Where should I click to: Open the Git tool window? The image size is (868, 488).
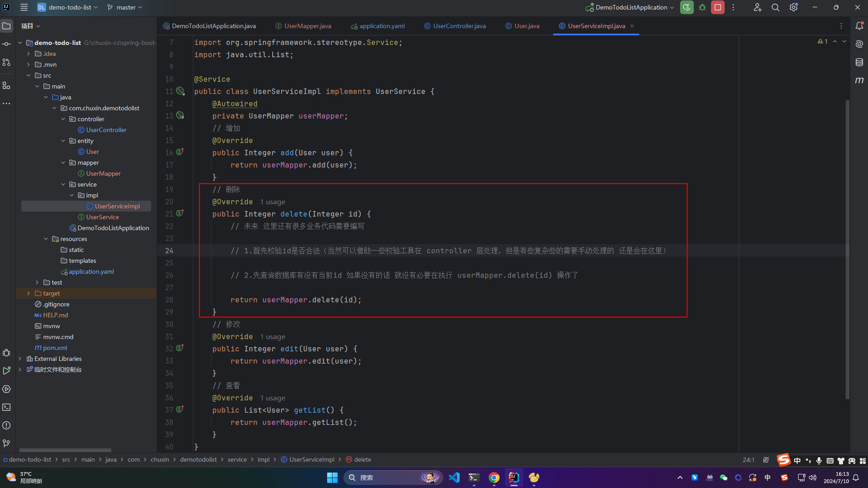point(6,444)
